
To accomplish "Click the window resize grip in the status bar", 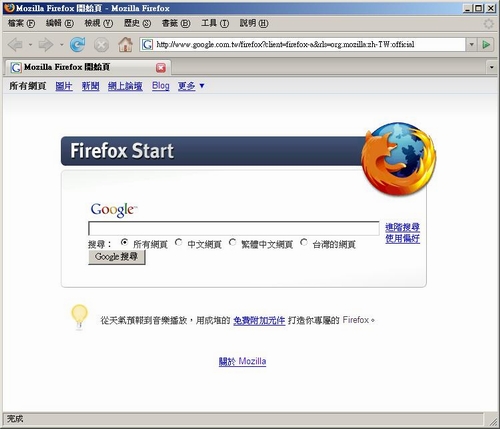I will coord(493,421).
